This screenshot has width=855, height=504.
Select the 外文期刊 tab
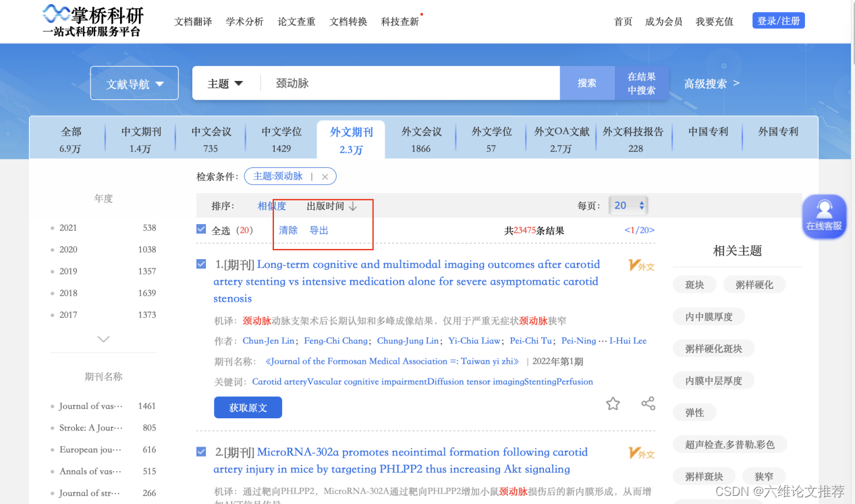351,140
